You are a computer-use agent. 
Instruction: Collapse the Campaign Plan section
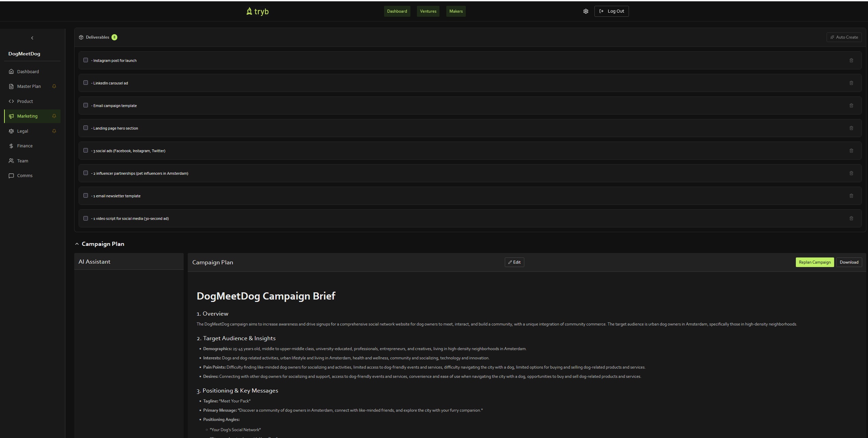pyautogui.click(x=77, y=243)
